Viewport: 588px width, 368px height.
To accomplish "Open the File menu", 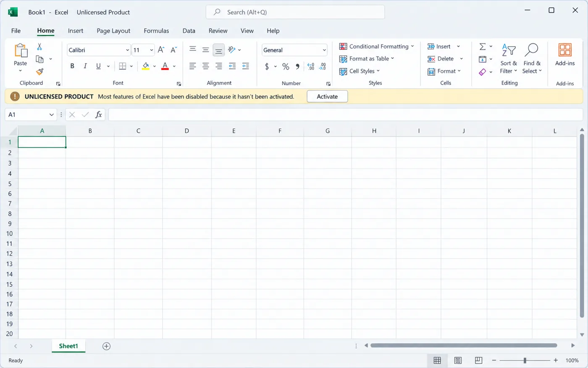I will (16, 31).
